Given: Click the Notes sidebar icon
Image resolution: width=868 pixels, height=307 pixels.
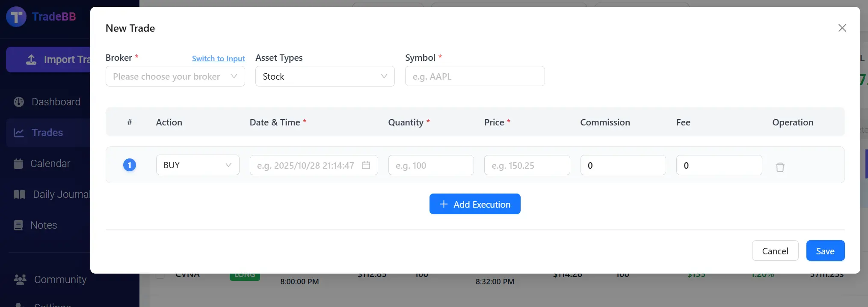Looking at the screenshot, I should click(18, 225).
